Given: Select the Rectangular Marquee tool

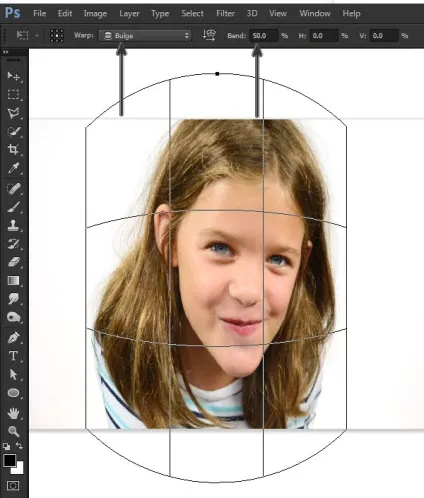Looking at the screenshot, I should [x=13, y=95].
